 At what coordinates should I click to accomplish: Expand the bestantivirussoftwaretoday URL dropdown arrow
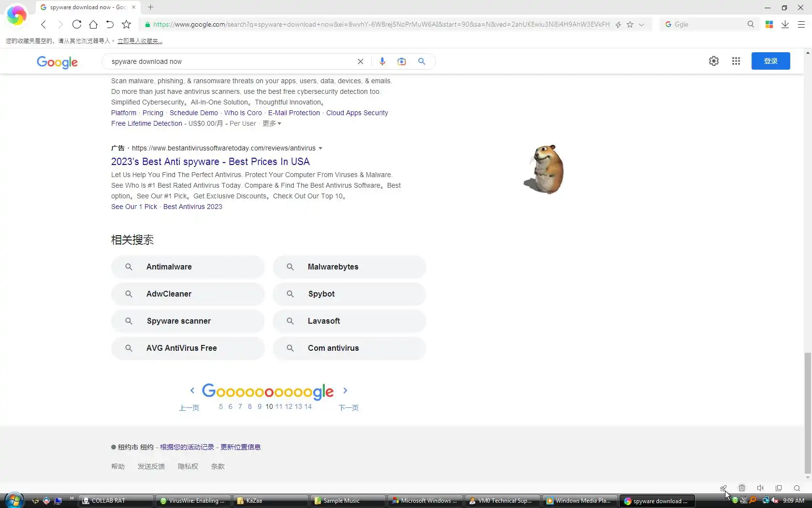click(x=320, y=148)
